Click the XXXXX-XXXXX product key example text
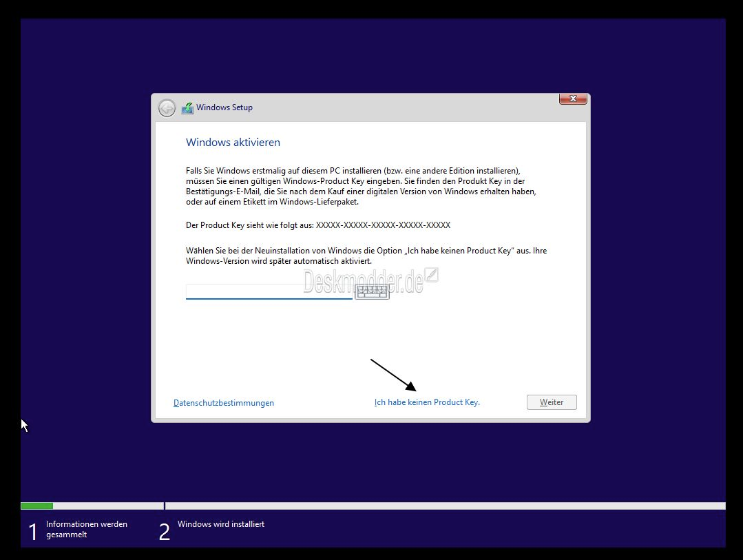Screen dimensions: 743x560 [x=383, y=225]
